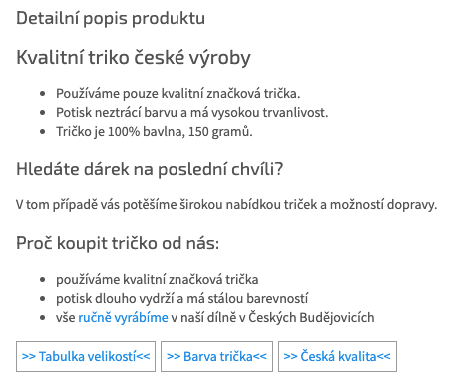Click the Barva trička button
The width and height of the screenshot is (472, 383).
coord(217,356)
